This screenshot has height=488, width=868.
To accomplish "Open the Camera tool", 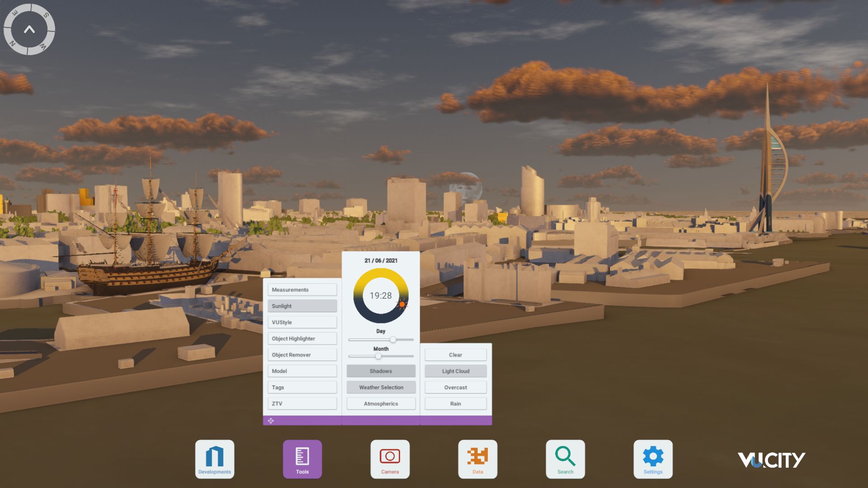I will pos(390,459).
